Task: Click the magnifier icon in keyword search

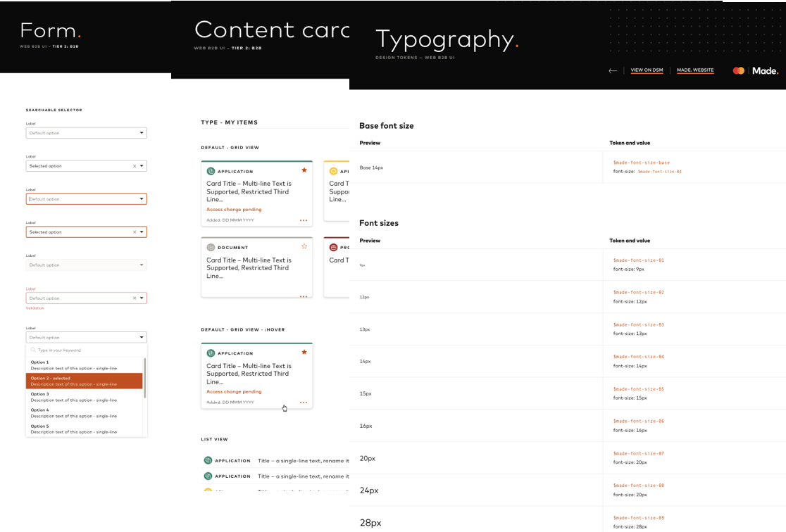Action: point(33,350)
